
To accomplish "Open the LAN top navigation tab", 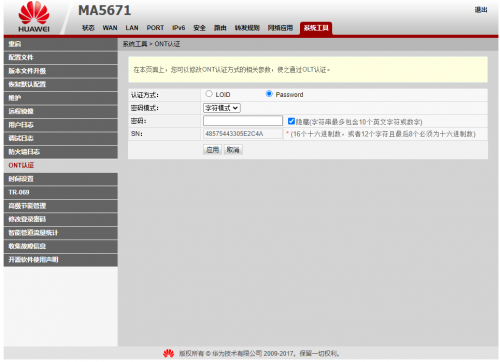I will 132,28.
